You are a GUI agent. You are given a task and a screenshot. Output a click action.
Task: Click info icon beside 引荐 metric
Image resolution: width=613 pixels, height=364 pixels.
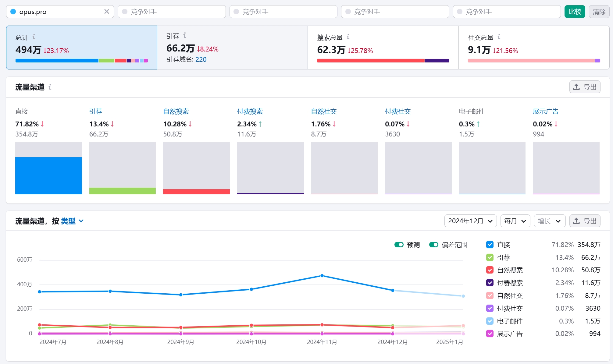(185, 35)
